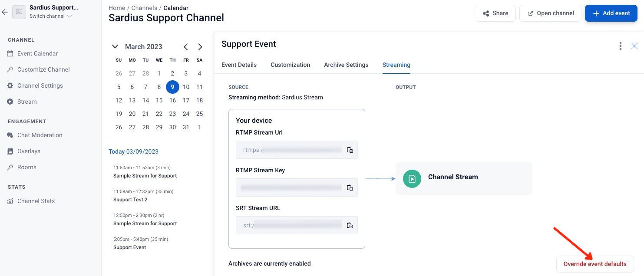Screen dimensions: 644x276
Task: Go back using the left arrow icon
Action: click(x=5, y=12)
